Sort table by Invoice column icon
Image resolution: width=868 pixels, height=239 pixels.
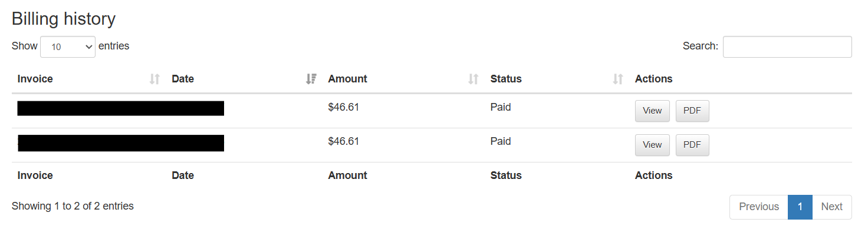[154, 79]
